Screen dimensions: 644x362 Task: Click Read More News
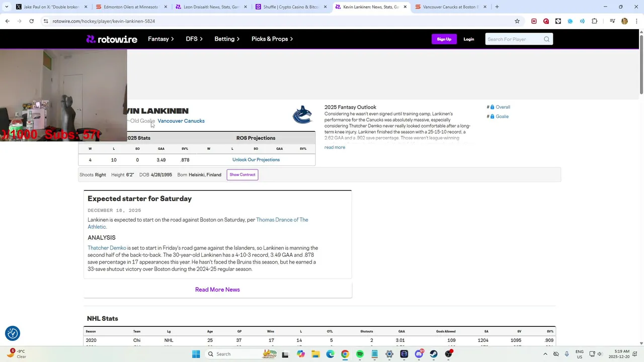(217, 290)
